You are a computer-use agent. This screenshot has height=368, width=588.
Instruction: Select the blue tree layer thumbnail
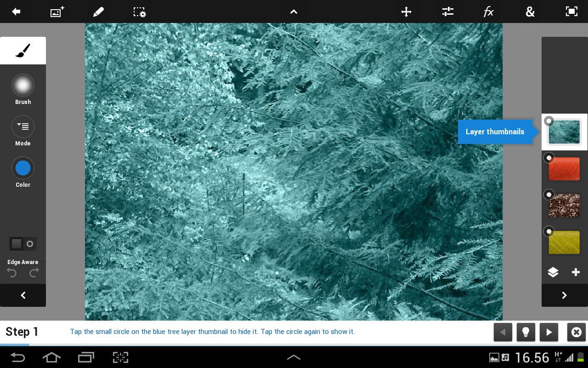[565, 132]
